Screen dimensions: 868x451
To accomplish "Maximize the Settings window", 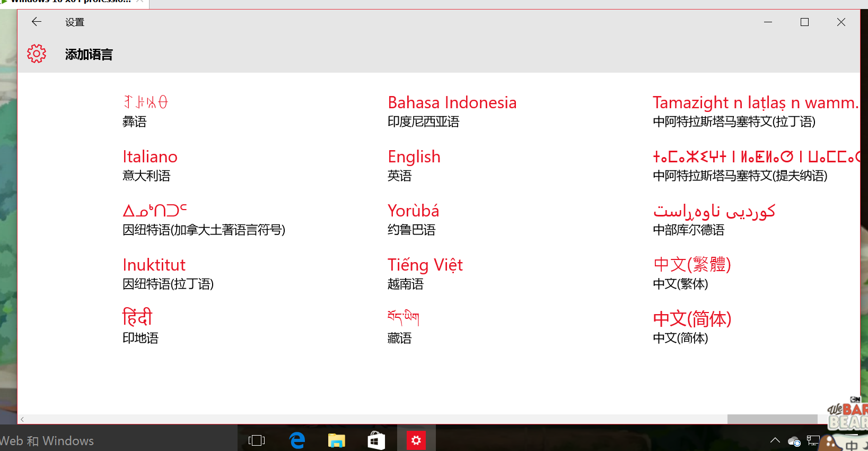I will (804, 22).
